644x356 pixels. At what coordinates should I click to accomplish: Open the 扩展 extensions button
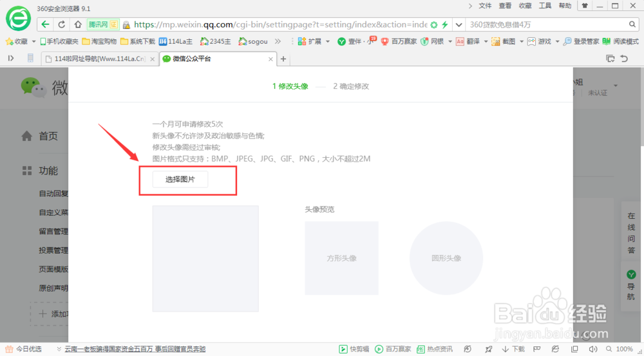310,41
